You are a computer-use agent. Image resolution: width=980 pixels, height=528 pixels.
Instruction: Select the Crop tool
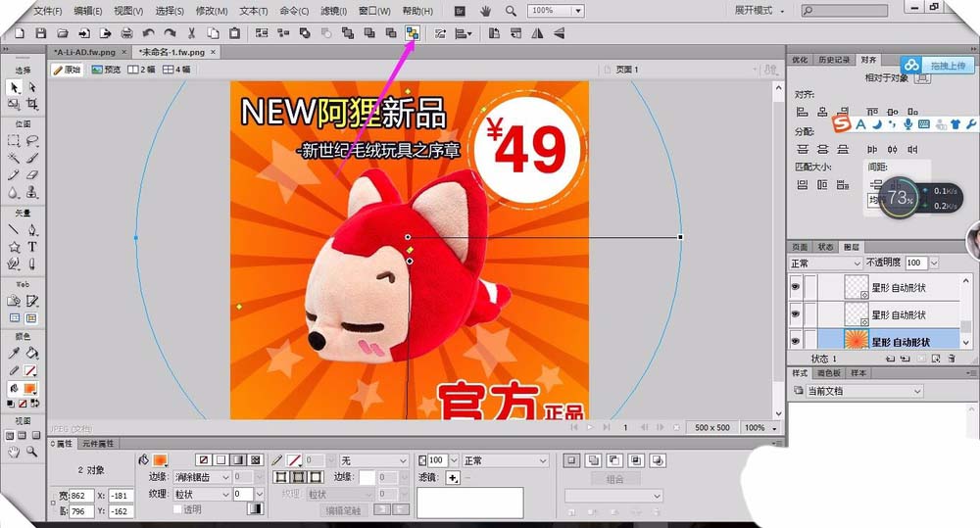tap(32, 104)
